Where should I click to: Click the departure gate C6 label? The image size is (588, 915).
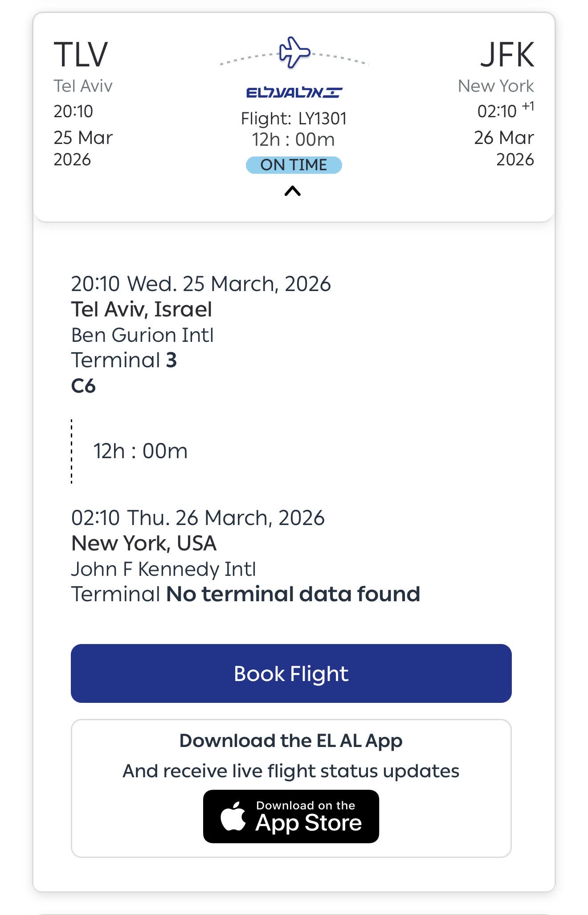(x=83, y=386)
